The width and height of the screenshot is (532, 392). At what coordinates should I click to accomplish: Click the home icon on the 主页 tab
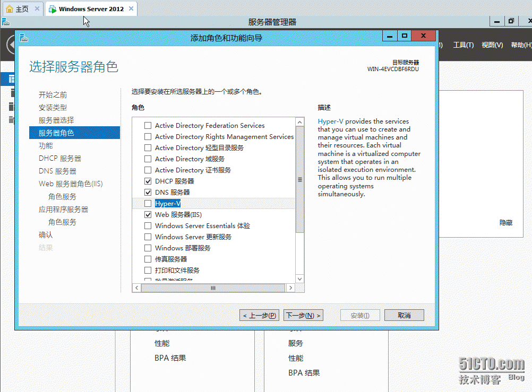(10, 9)
